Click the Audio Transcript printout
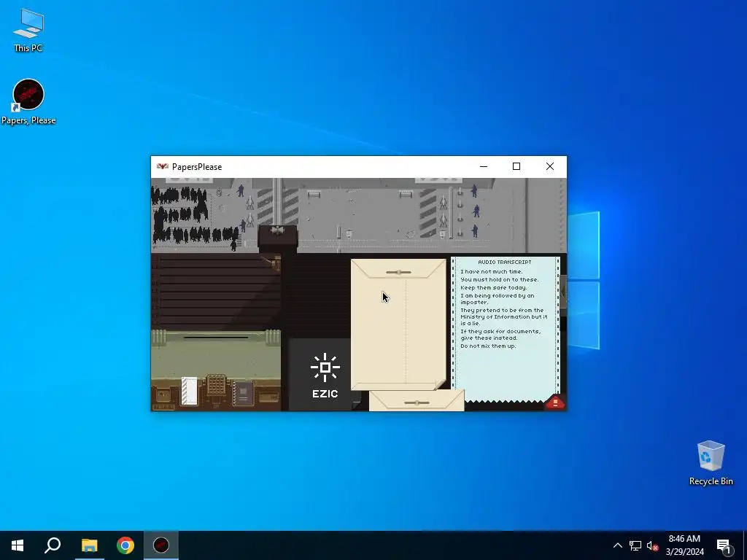The height and width of the screenshot is (560, 747). click(505, 329)
